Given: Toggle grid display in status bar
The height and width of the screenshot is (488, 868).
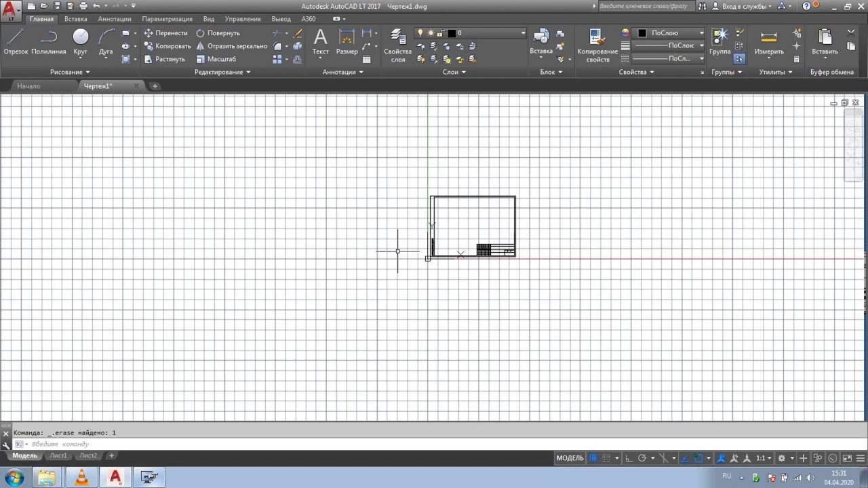Looking at the screenshot, I should (593, 458).
